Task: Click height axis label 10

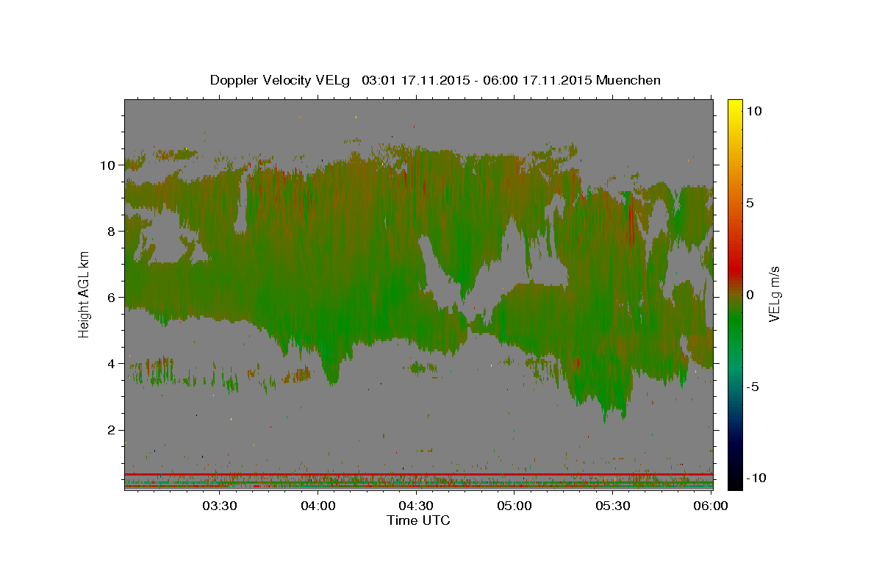Action: pos(109,165)
